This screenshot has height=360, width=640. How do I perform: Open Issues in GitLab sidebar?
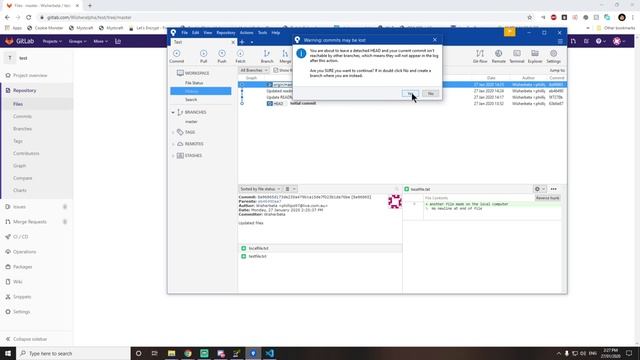[x=19, y=207]
